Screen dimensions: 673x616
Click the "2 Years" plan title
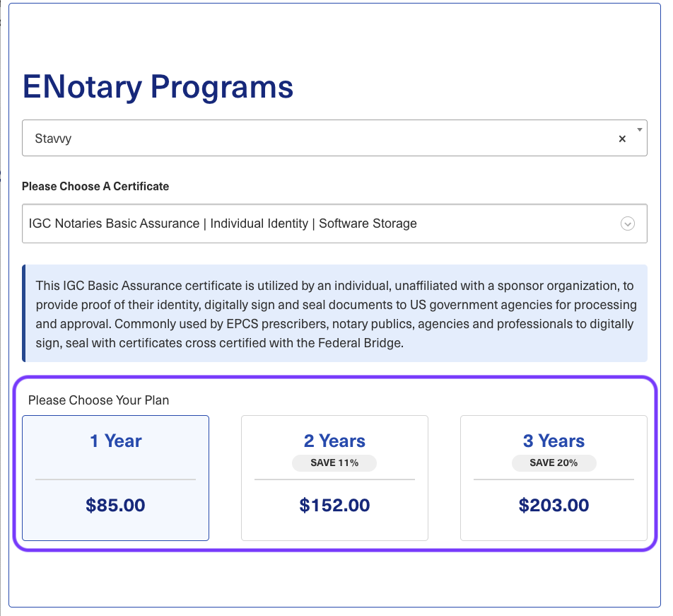pyautogui.click(x=334, y=441)
